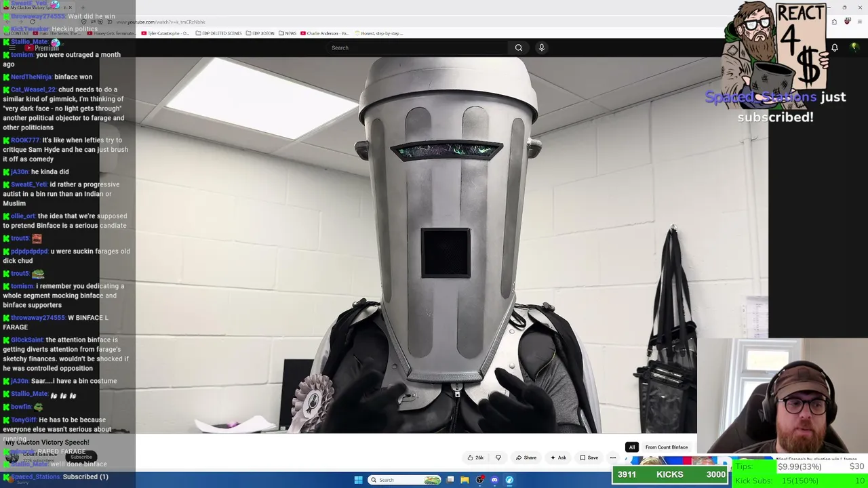Open a new browser tab
The height and width of the screenshot is (488, 868).
(x=83, y=7)
